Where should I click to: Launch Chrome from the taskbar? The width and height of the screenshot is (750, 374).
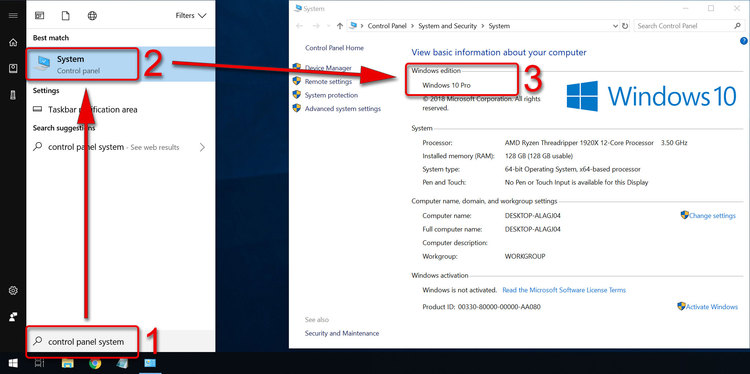tap(95, 363)
